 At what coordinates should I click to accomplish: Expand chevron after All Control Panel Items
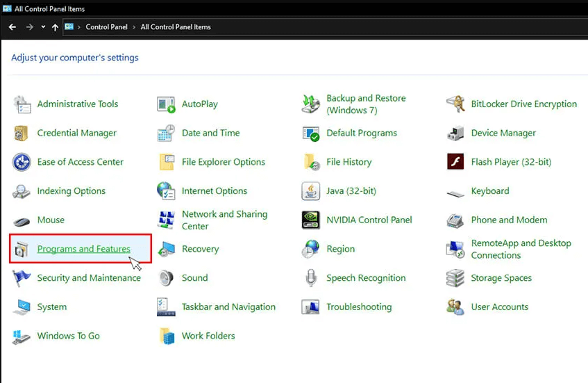tap(217, 27)
